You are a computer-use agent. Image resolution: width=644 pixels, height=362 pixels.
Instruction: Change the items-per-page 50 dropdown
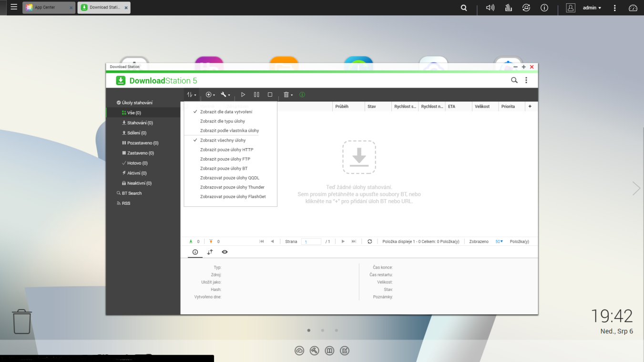499,241
